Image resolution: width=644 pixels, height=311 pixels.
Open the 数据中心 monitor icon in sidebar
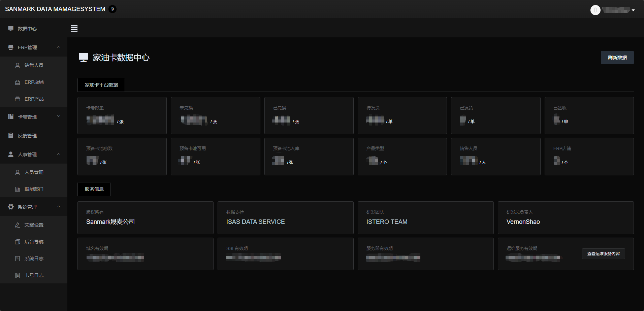tap(11, 29)
